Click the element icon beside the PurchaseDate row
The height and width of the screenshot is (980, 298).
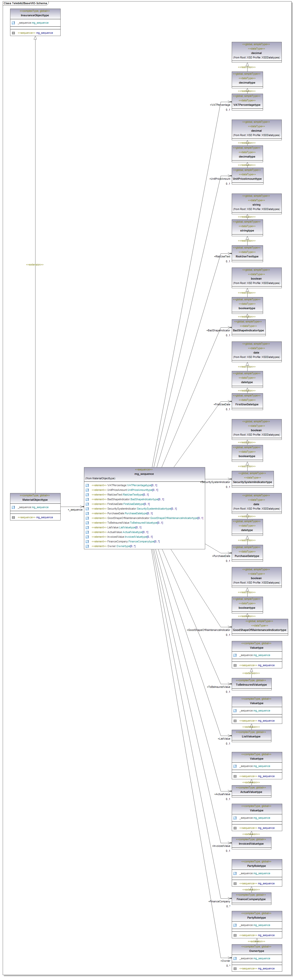pyautogui.click(x=87, y=514)
